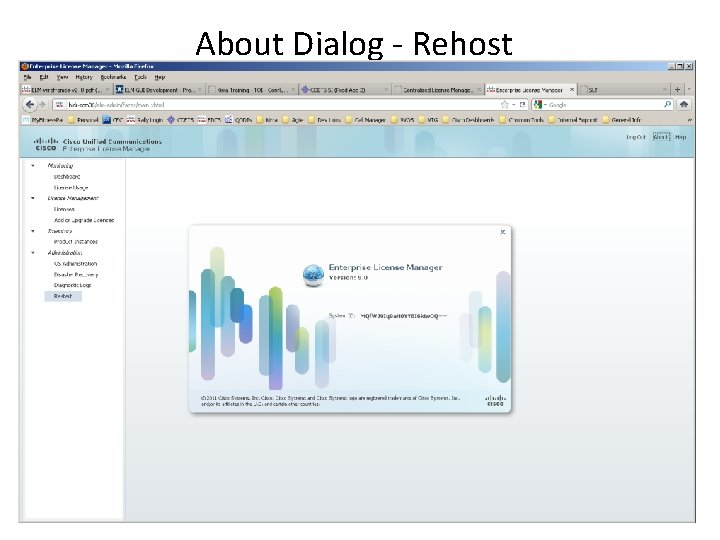Image resolution: width=720 pixels, height=540 pixels.
Task: Open License Usage in the sidebar
Action: [71, 187]
